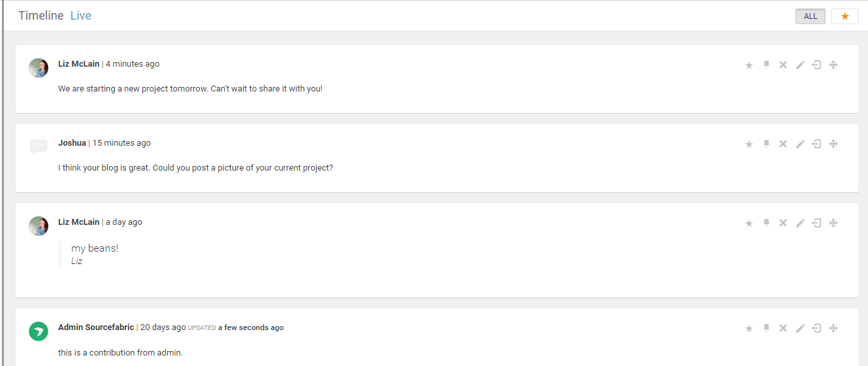Click move handle on "my beans!" post

(x=833, y=223)
